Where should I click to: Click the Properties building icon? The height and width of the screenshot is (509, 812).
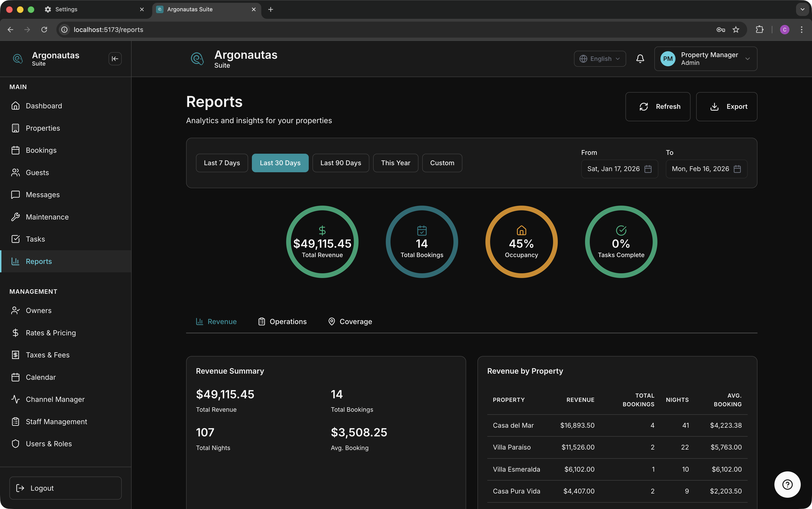click(x=16, y=128)
